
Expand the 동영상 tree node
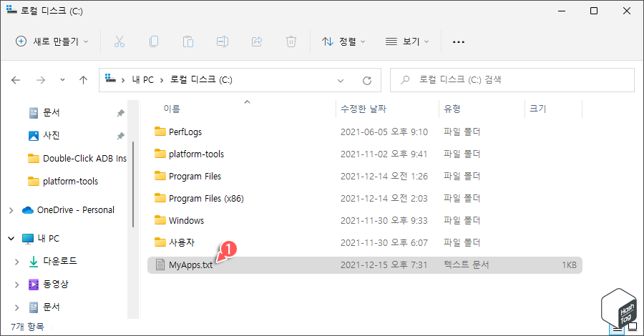point(17,285)
